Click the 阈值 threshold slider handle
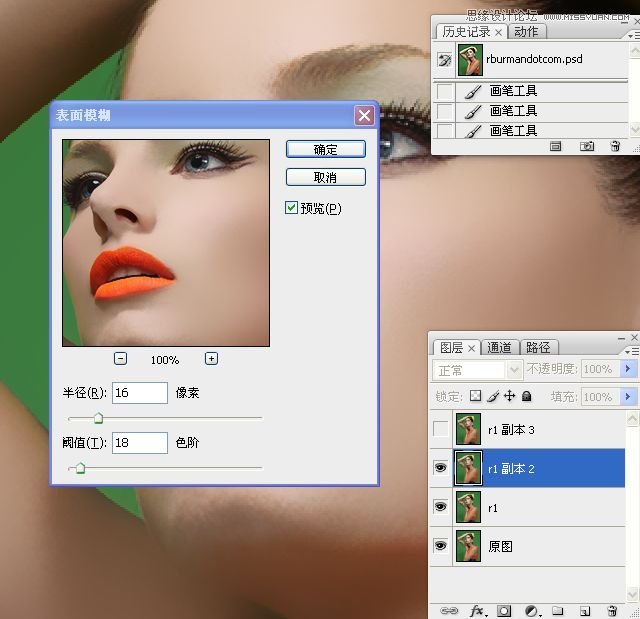Viewport: 640px width, 619px height. click(x=80, y=468)
